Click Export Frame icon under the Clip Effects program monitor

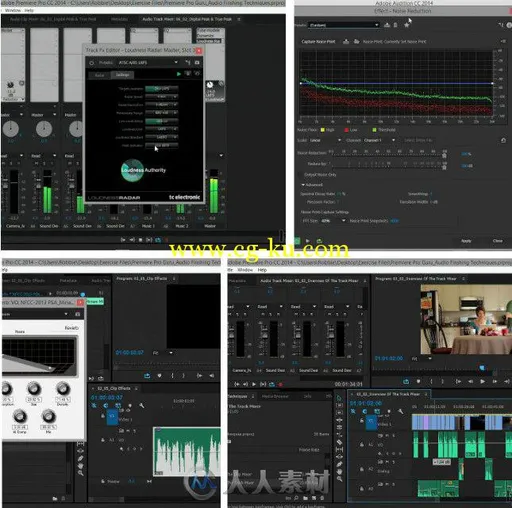click(x=147, y=376)
